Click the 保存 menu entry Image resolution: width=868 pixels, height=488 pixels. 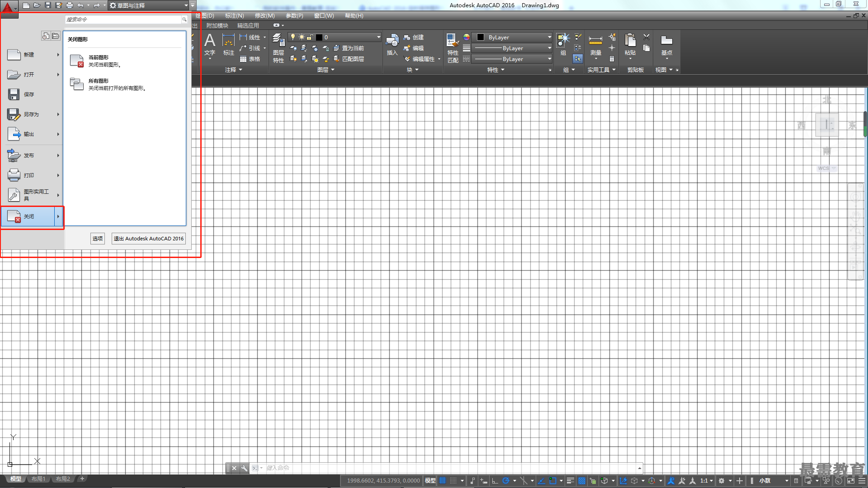[x=33, y=94]
